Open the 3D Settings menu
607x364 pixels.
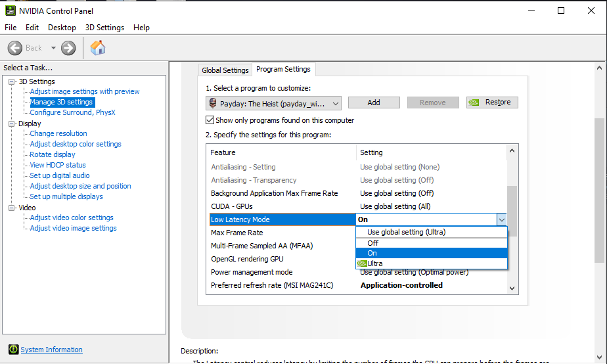click(104, 28)
